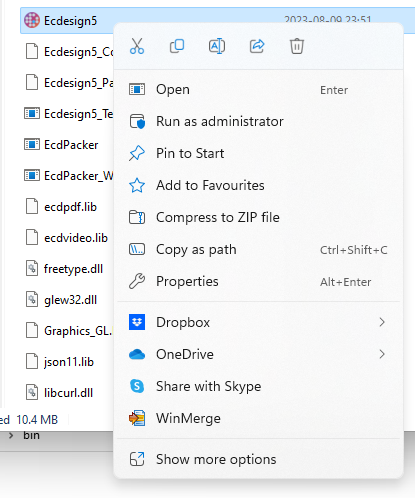The height and width of the screenshot is (498, 415).
Task: Select the Graphics_GL file
Action: tap(78, 331)
